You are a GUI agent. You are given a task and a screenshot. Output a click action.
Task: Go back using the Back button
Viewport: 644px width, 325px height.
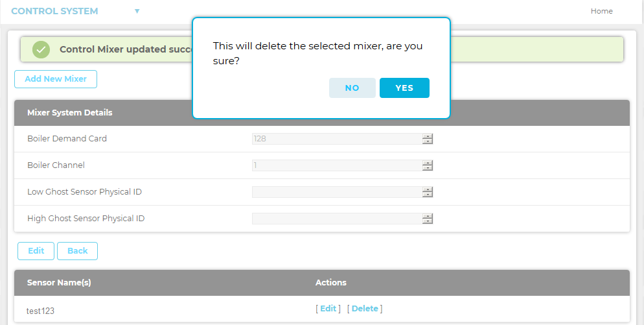[77, 251]
